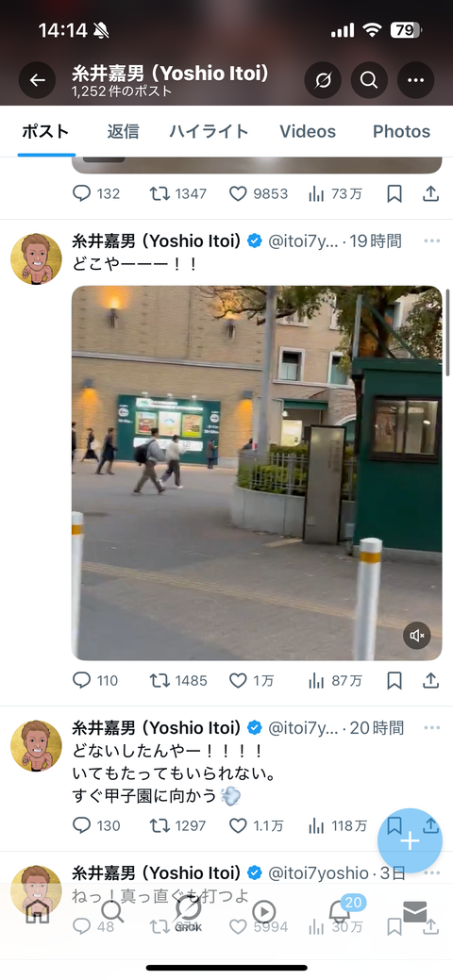Image resolution: width=453 pixels, height=980 pixels.
Task: Bookmark the どこやーーー video post
Action: (x=394, y=681)
